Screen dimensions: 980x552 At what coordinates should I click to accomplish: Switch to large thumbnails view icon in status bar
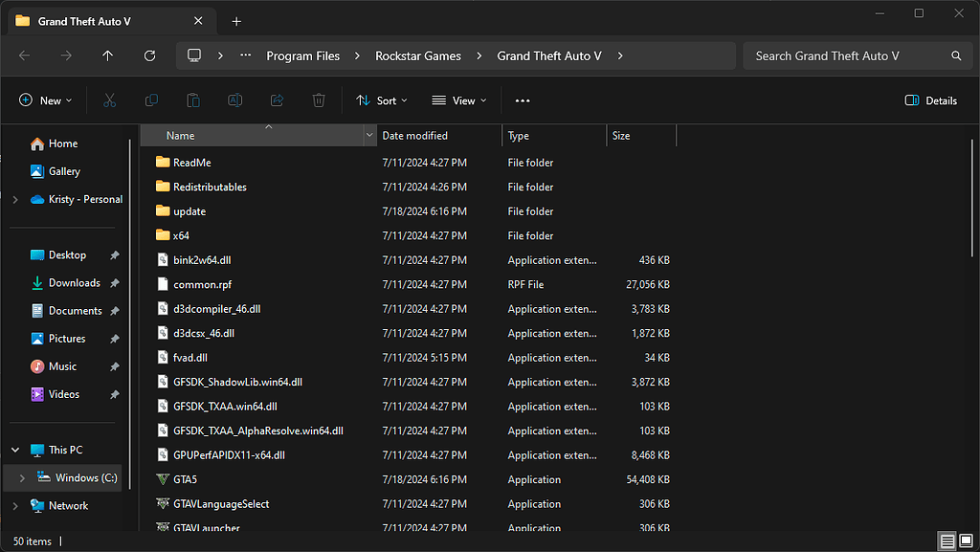click(967, 541)
